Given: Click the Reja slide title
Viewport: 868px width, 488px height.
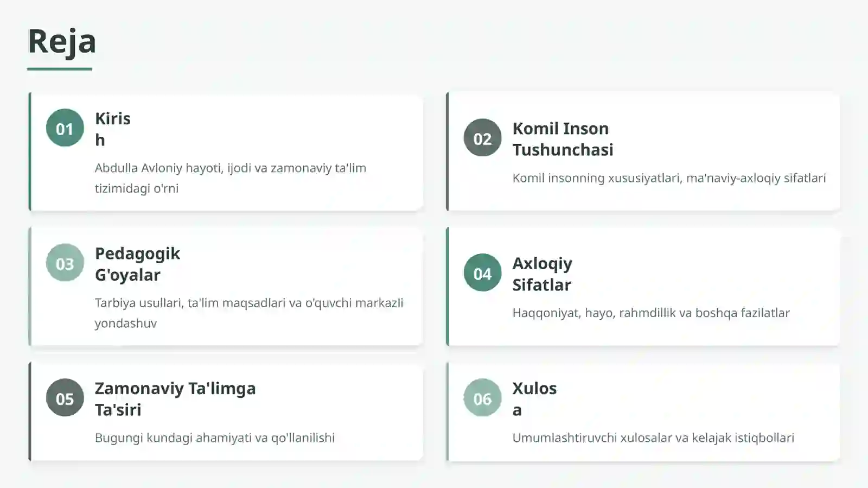Looking at the screenshot, I should coord(62,42).
